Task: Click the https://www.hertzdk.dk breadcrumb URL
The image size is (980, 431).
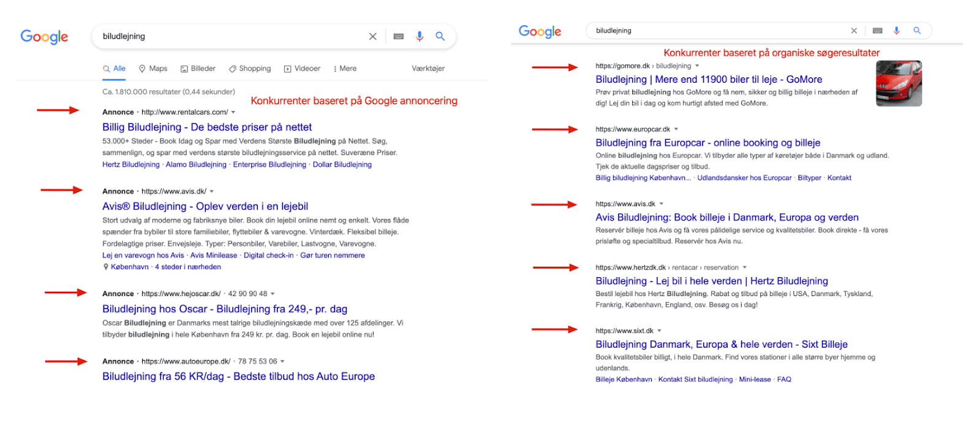Action: 630,267
